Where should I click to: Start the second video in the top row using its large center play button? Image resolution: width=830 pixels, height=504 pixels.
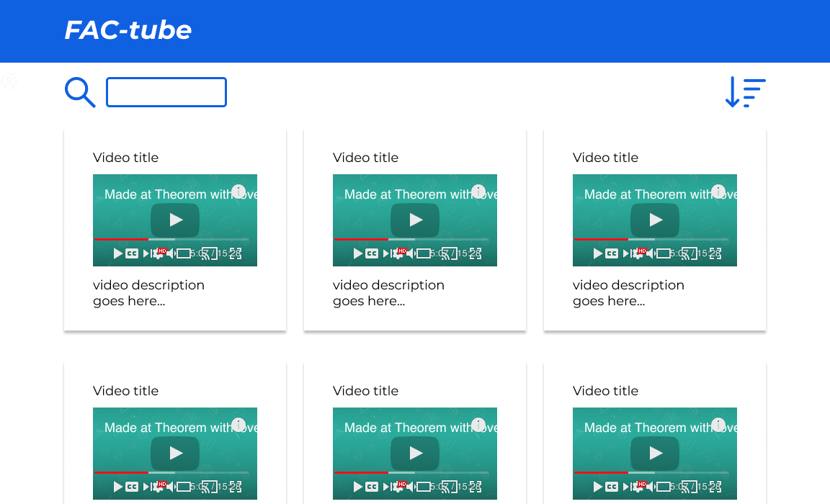point(415,220)
